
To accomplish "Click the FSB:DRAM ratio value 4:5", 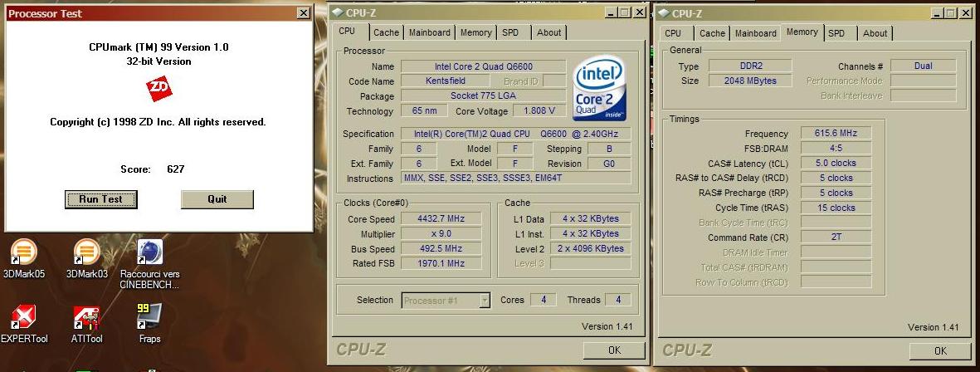I will (x=836, y=148).
